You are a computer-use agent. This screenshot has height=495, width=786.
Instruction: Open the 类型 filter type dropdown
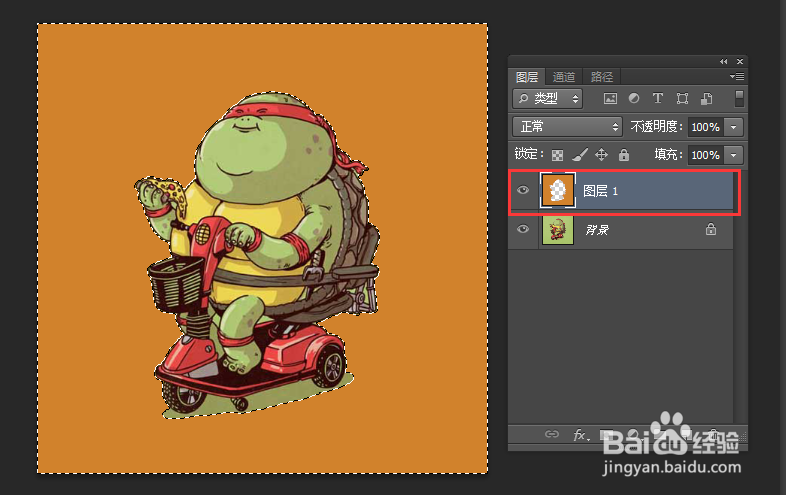coord(547,98)
